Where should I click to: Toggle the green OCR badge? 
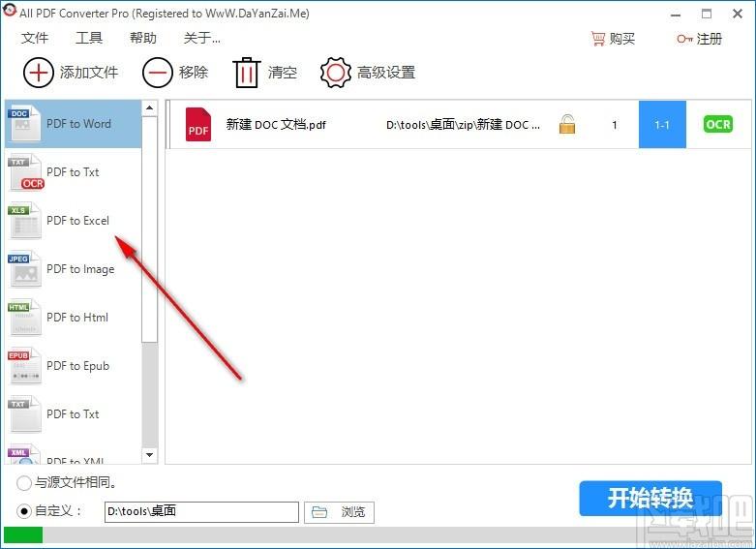pyautogui.click(x=718, y=125)
